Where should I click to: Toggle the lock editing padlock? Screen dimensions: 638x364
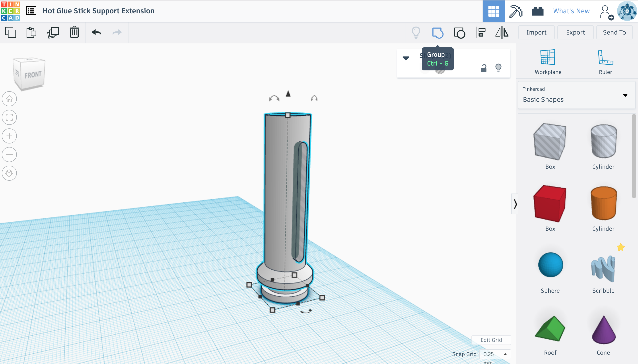(x=483, y=68)
